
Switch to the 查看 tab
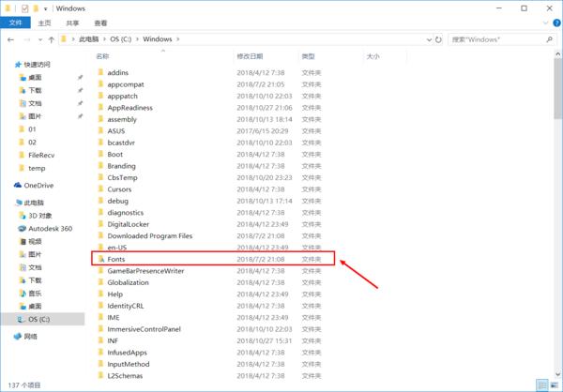click(x=100, y=23)
